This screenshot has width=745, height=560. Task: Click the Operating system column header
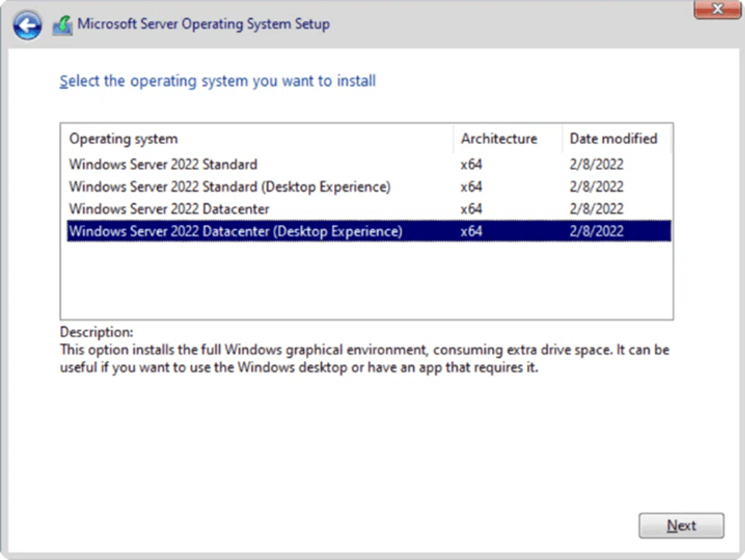point(123,138)
